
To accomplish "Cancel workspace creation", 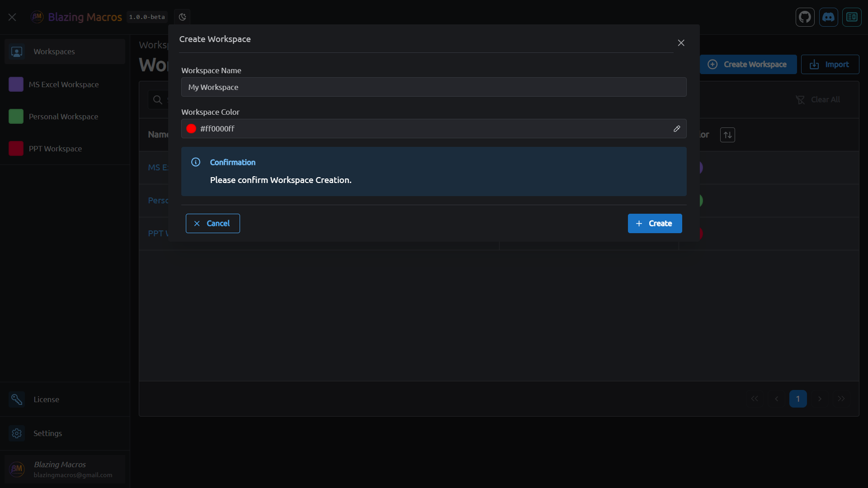I will coord(212,224).
